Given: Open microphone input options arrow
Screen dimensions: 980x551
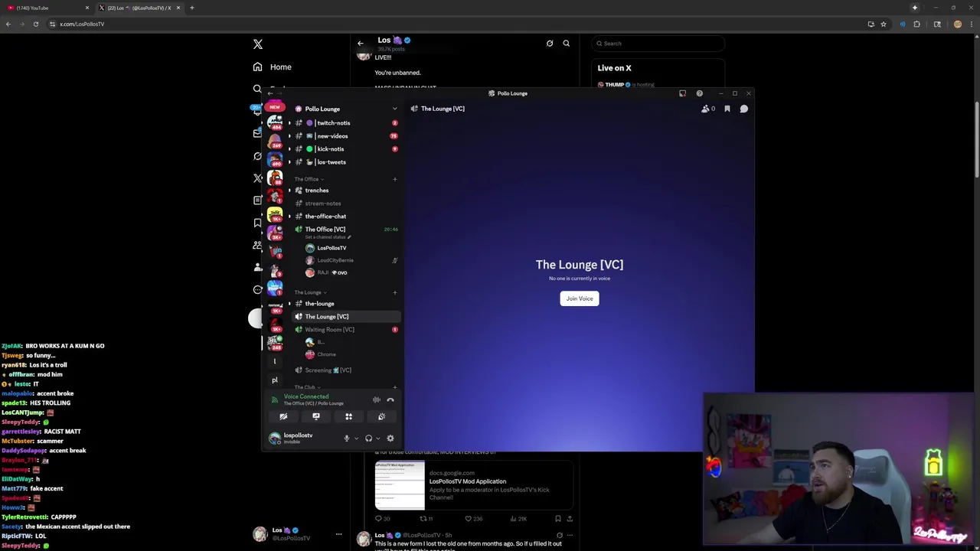Looking at the screenshot, I should point(356,439).
